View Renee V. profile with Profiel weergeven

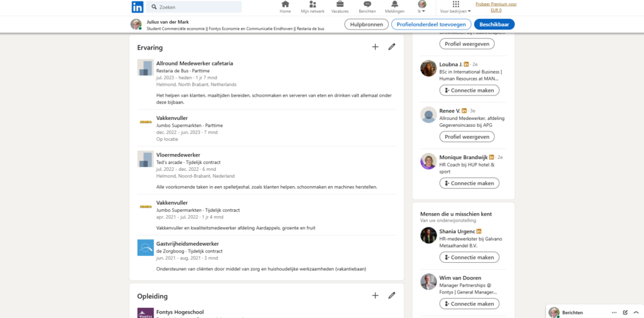pos(467,136)
